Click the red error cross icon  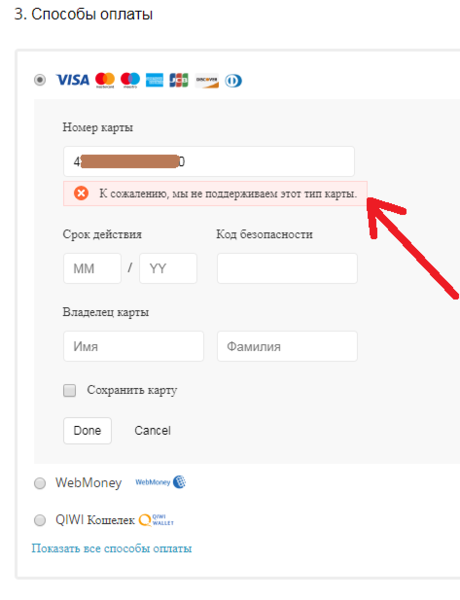point(81,193)
